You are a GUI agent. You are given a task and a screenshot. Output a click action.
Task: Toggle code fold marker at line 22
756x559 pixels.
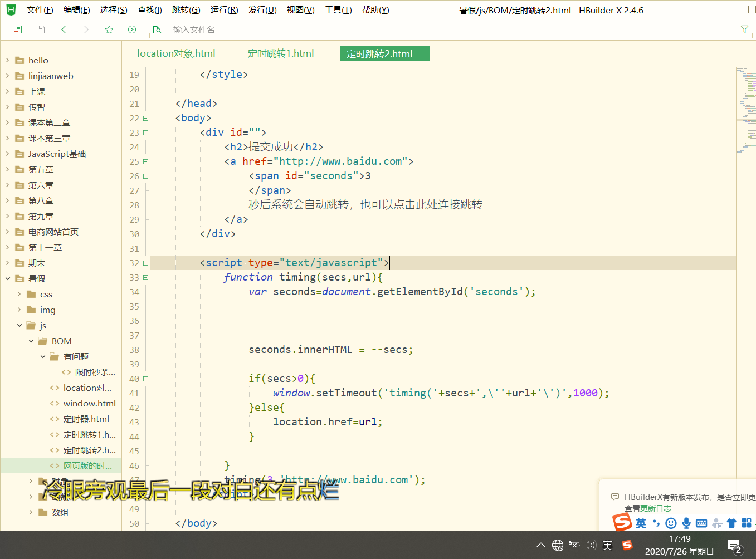(146, 118)
